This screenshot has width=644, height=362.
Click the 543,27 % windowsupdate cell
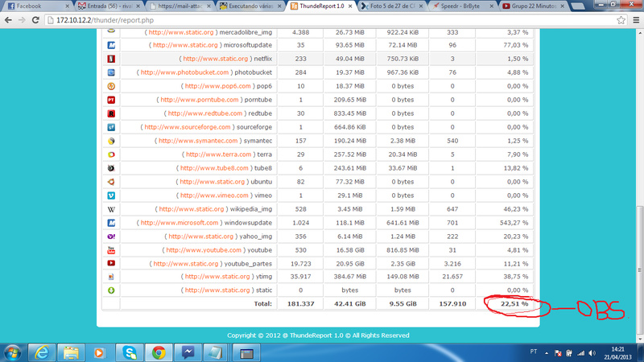coord(505,223)
